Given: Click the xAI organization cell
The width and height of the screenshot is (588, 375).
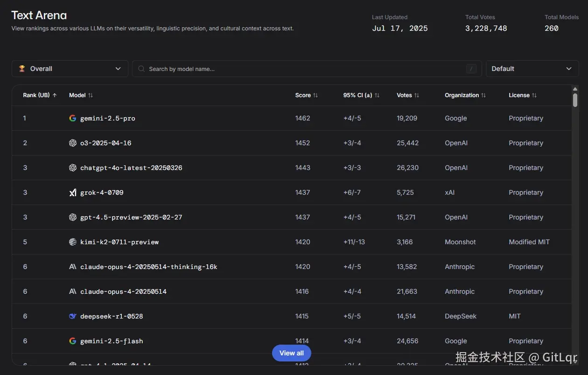Looking at the screenshot, I should pyautogui.click(x=450, y=192).
